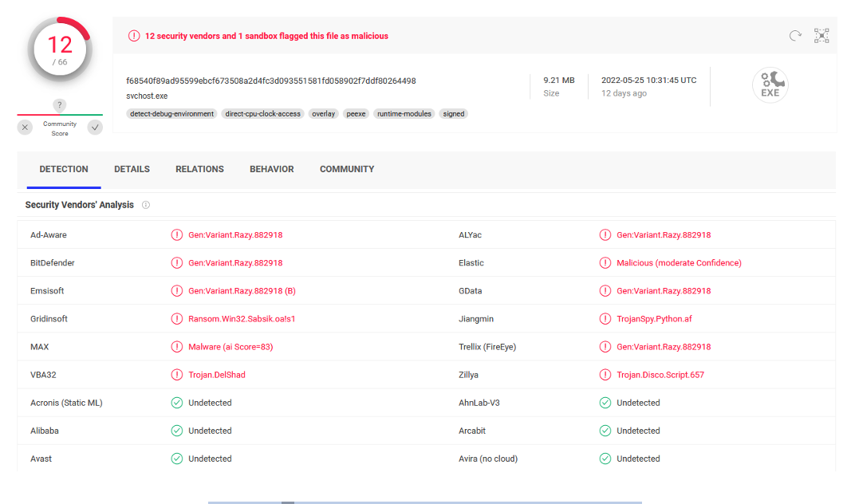Screen dimensions: 843x504
Task: Click the community score question mark
Action: (60, 104)
